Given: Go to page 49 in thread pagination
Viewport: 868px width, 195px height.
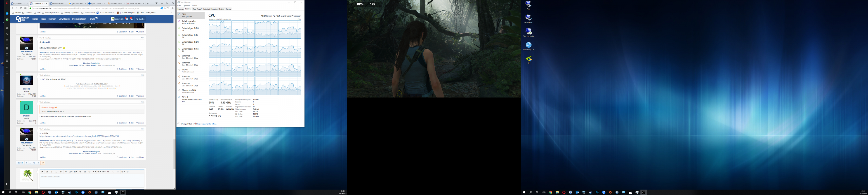Looking at the screenshot, I should 38,163.
